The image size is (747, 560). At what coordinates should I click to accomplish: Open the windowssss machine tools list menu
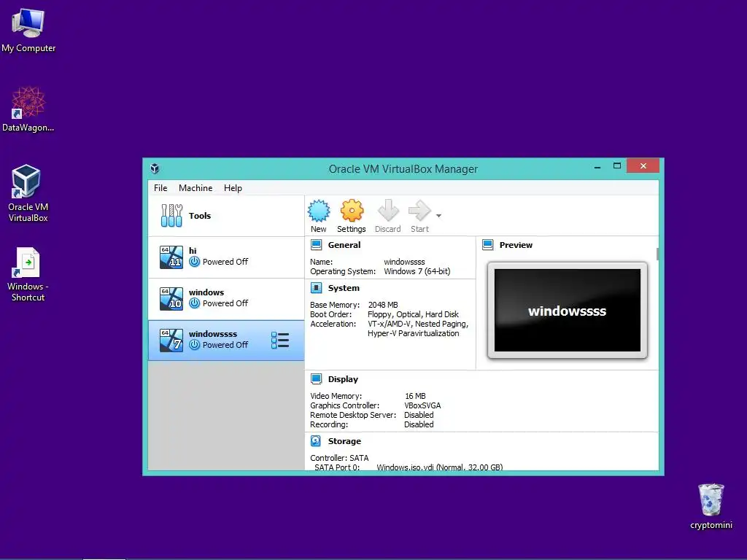point(280,341)
